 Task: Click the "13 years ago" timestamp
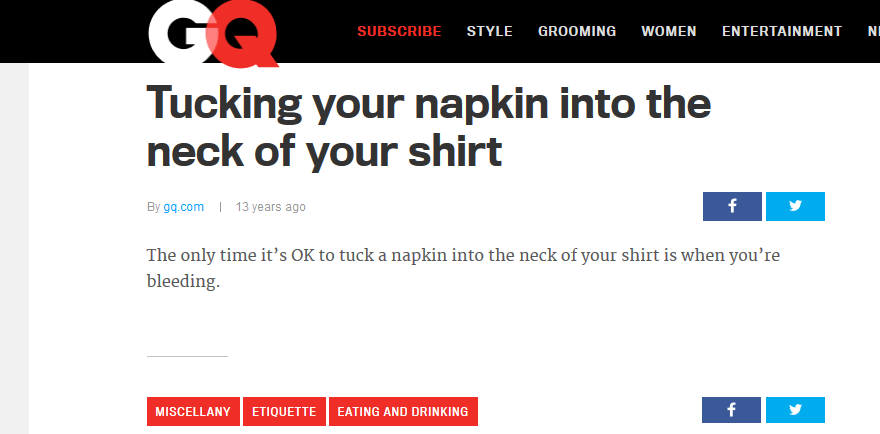(x=271, y=207)
